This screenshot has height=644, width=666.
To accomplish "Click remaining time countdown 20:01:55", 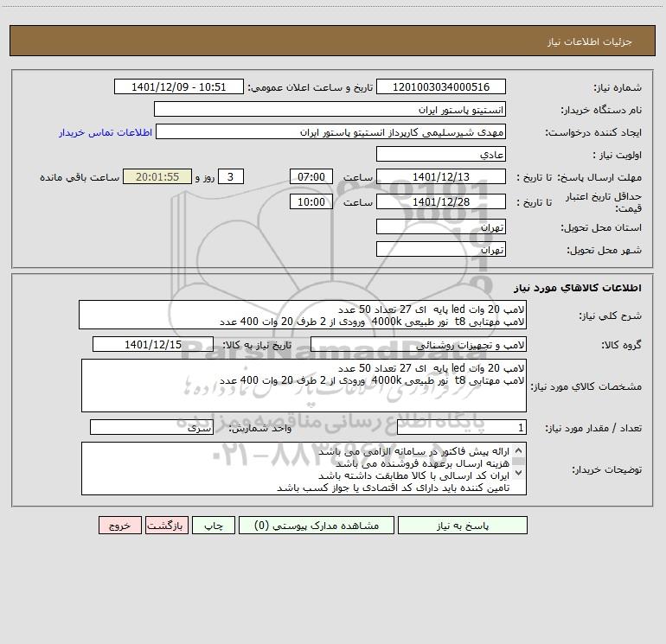I will [157, 176].
